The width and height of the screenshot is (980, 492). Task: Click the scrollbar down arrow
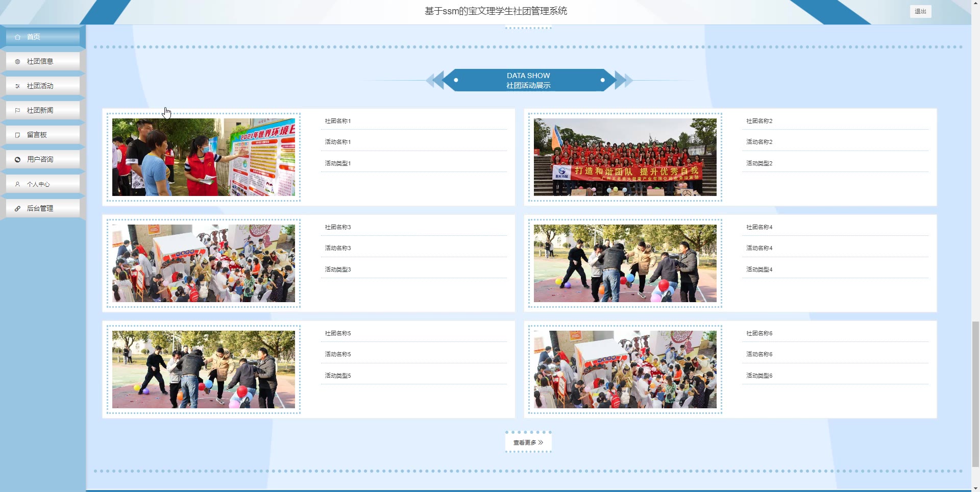tap(975, 488)
